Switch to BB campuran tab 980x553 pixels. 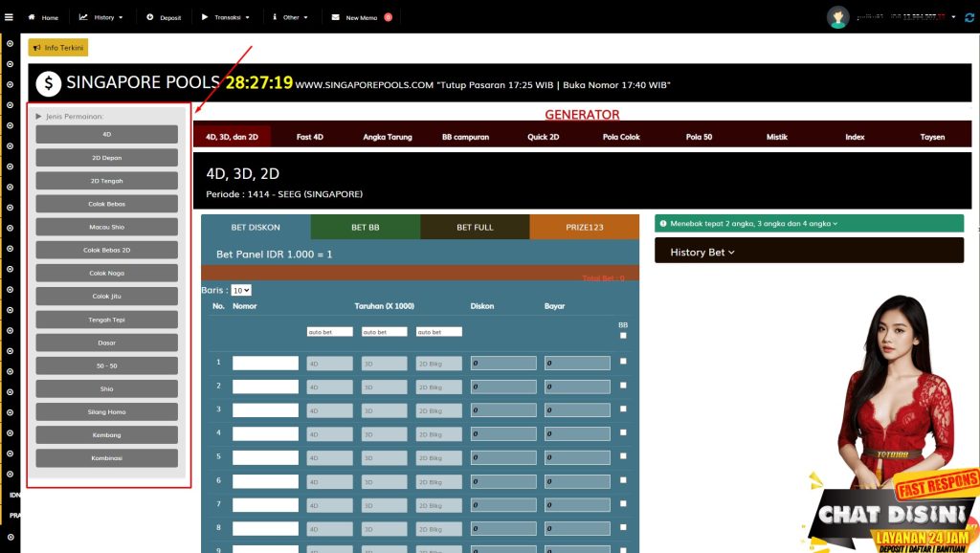tap(466, 137)
